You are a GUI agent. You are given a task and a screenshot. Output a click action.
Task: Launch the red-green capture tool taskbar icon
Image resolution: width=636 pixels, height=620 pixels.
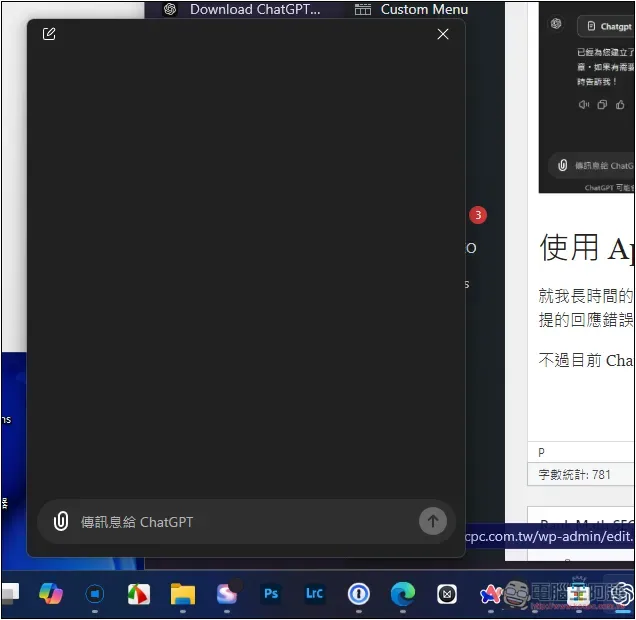139,594
